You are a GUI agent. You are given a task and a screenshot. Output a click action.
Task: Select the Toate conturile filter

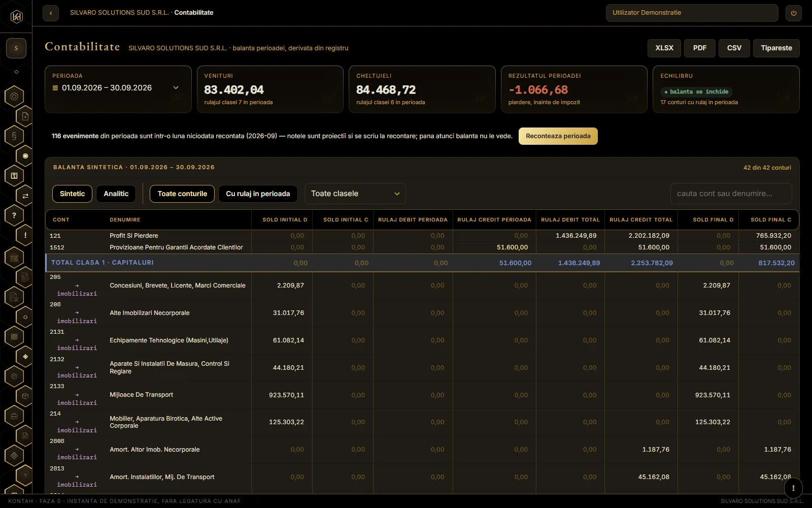coord(182,194)
